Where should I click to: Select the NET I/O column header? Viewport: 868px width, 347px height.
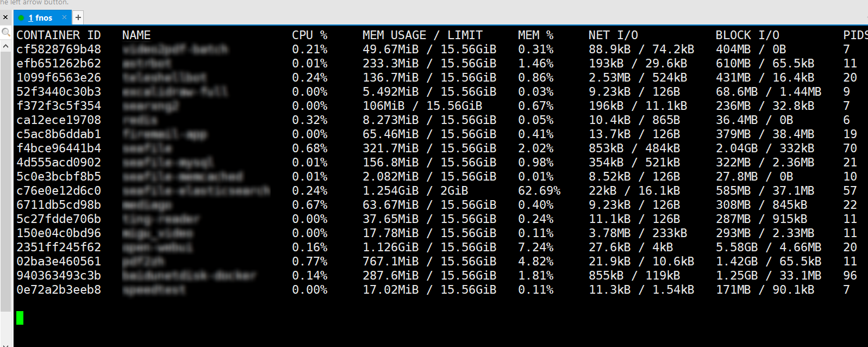(613, 35)
